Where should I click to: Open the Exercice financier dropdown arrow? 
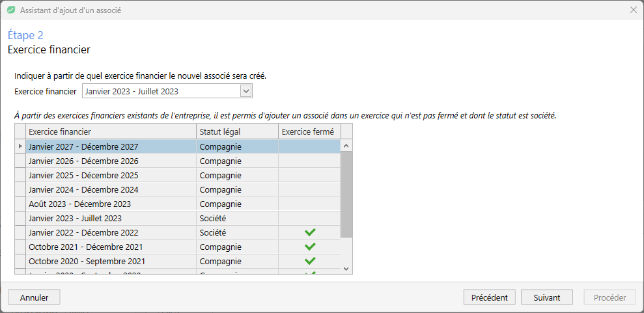[246, 92]
